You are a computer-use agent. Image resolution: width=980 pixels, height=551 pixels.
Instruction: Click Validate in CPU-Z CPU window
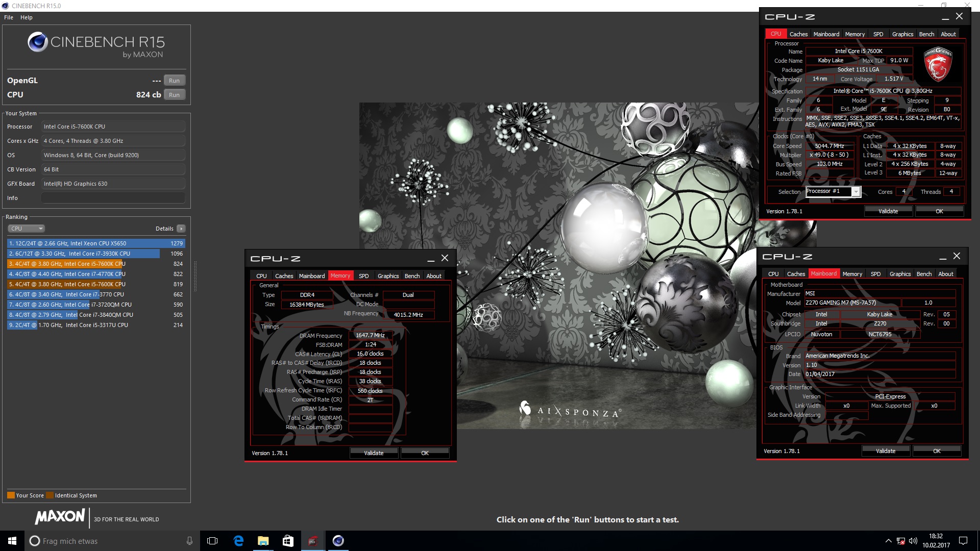pos(888,211)
